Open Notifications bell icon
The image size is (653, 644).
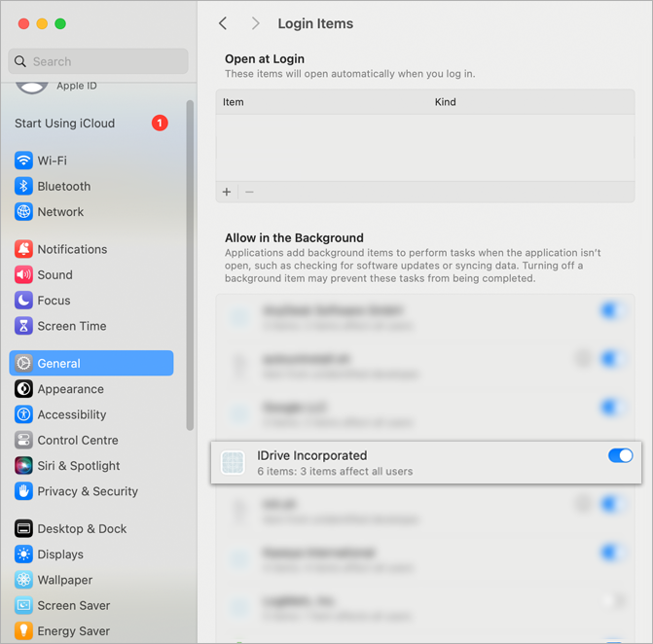[23, 249]
